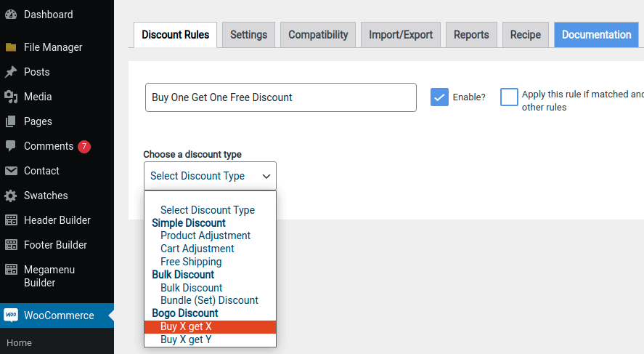Click the Swatches gear icon
The image size is (644, 354).
tap(11, 196)
